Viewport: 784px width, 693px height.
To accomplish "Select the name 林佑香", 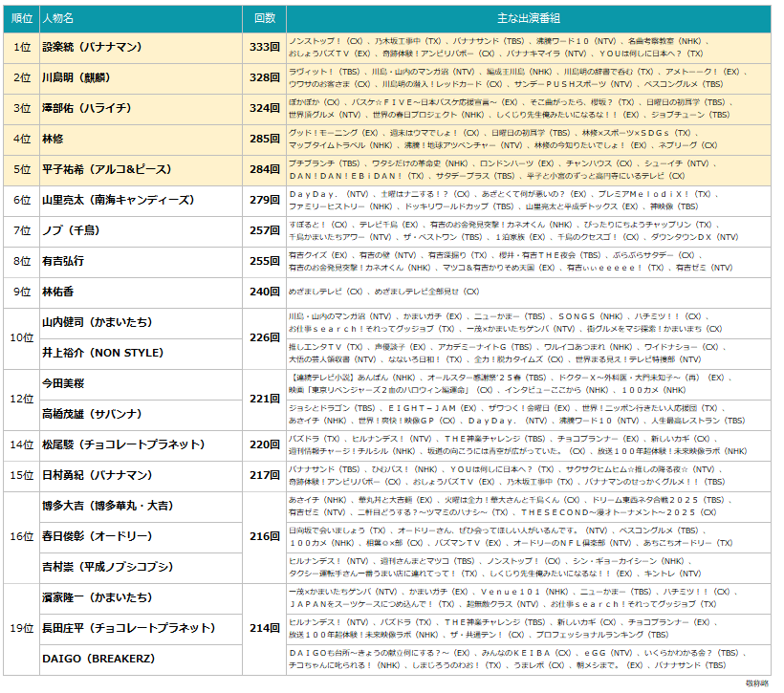I will tap(58, 292).
